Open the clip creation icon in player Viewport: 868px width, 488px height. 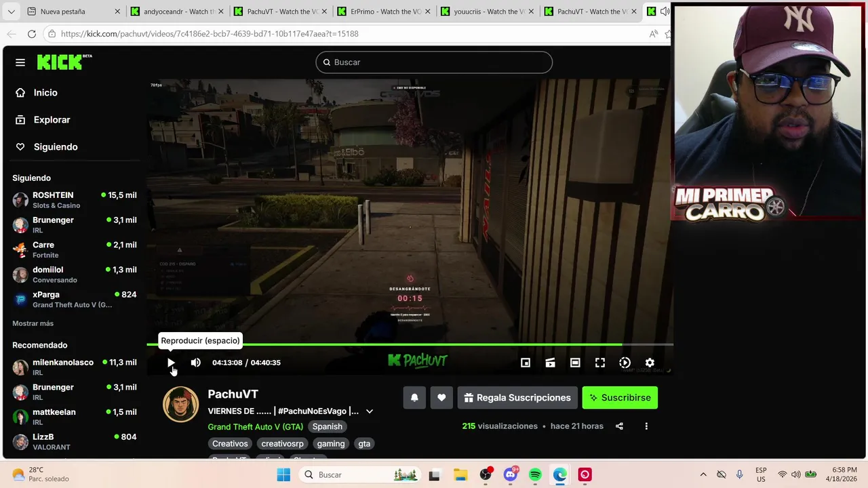[x=550, y=363]
